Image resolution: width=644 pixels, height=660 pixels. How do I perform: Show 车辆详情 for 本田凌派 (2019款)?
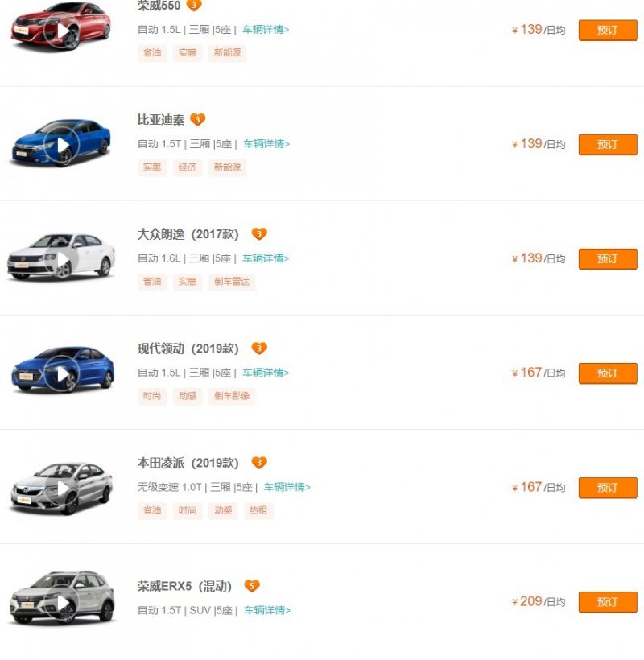[x=287, y=487]
